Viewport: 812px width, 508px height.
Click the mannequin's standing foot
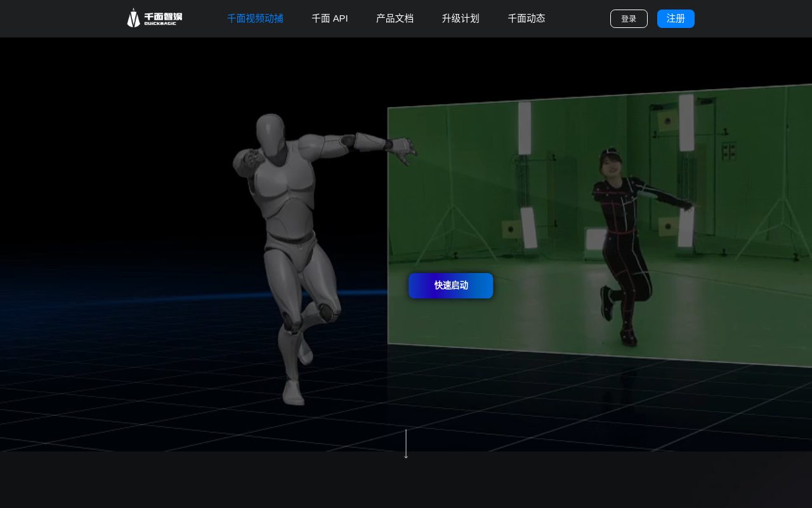pyautogui.click(x=293, y=392)
